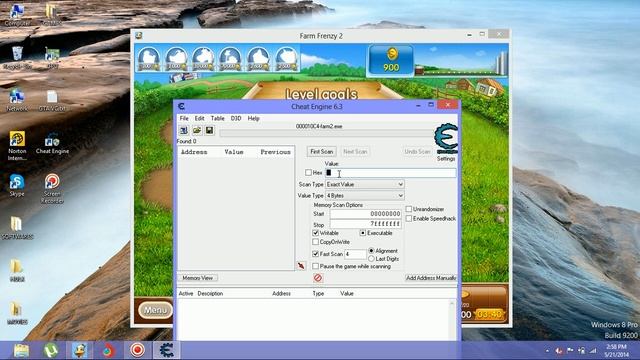Screen dimensions: 640x360
Task: Toggle the Executable option
Action: [x=362, y=233]
